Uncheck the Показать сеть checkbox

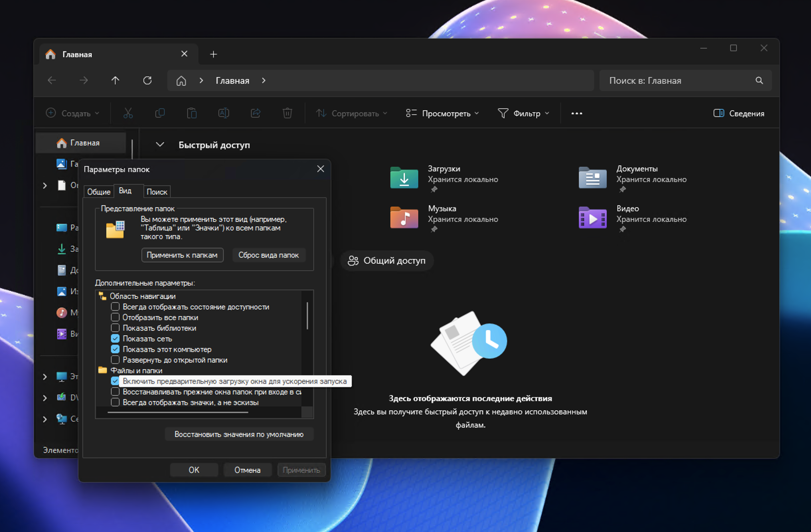[x=115, y=338]
